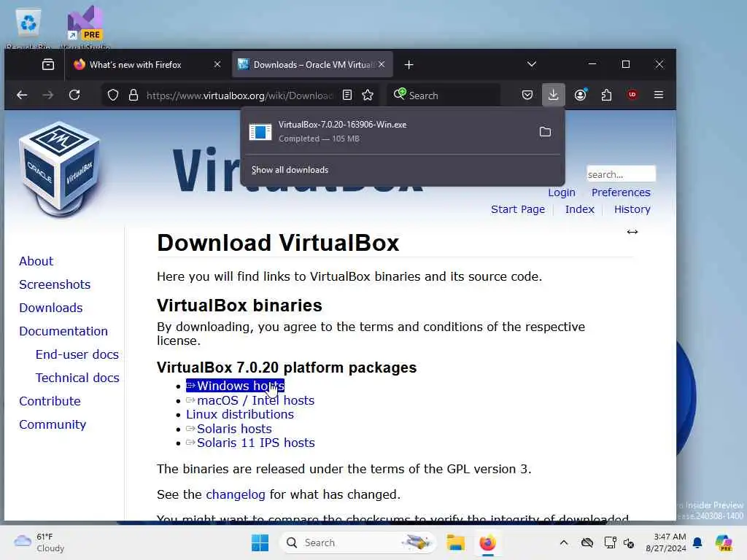Open the Firefox hamburger menu

click(659, 95)
